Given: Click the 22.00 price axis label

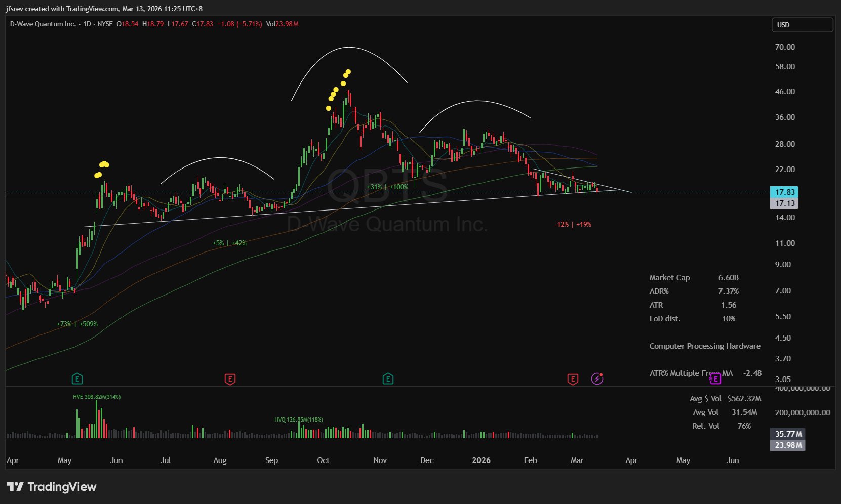Looking at the screenshot, I should (785, 170).
